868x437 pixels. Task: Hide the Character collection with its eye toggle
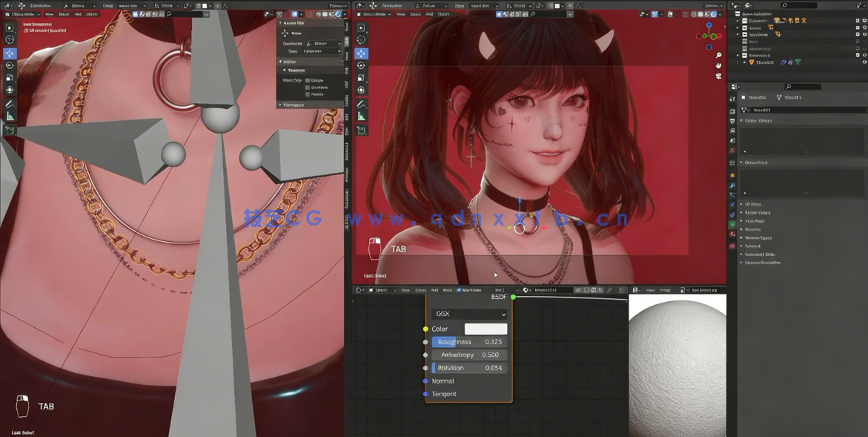(864, 21)
